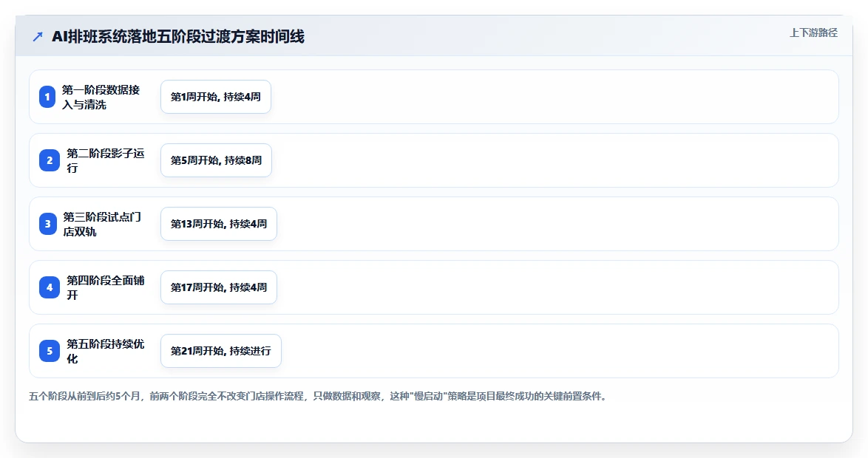
Task: Click the diagonal arrow icon beside the title
Action: 38,37
